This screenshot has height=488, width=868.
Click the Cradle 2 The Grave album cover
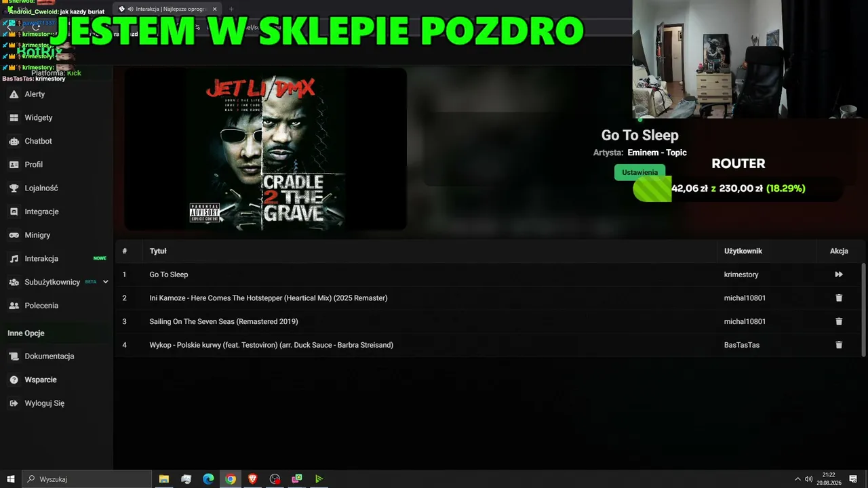point(265,149)
